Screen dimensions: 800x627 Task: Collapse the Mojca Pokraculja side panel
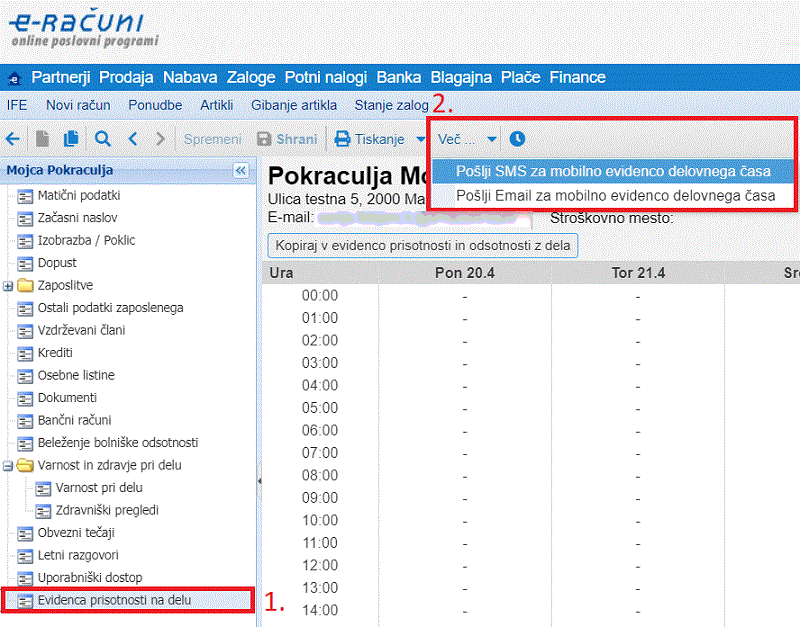coord(241,170)
